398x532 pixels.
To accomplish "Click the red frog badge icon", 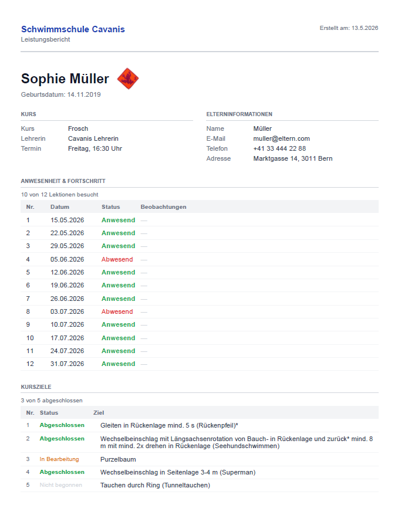I will tap(128, 79).
